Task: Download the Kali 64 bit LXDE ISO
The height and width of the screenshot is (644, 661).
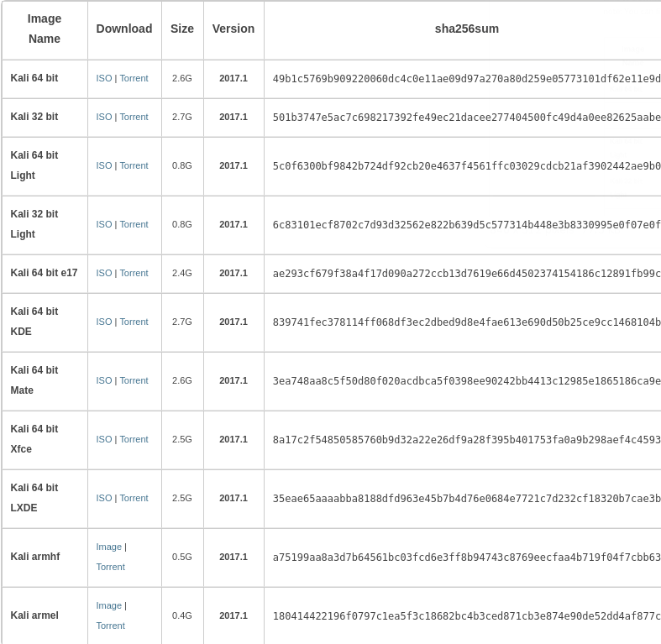Action: 103,498
